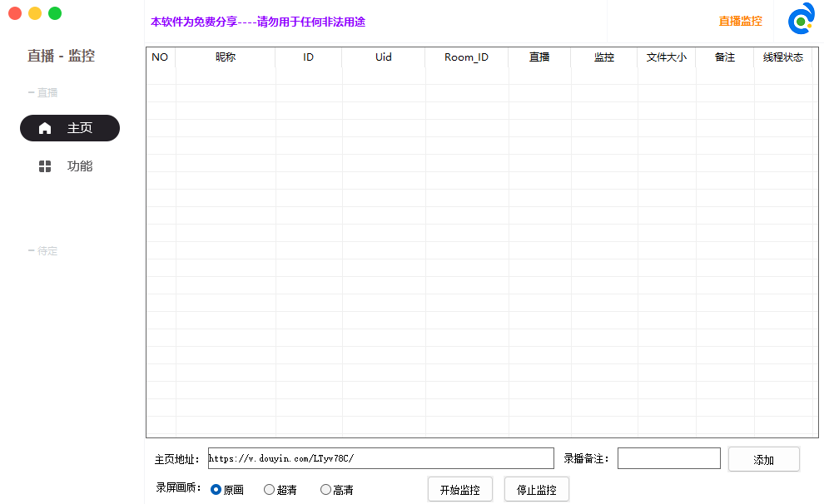This screenshot has height=504, width=824.
Task: Click the 直播监控 orange label
Action: (x=740, y=22)
